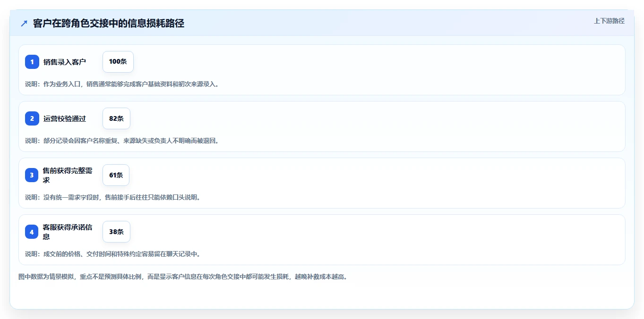Viewport: 644px width, 319px height.
Task: Click the step 3 number badge
Action: (32, 175)
